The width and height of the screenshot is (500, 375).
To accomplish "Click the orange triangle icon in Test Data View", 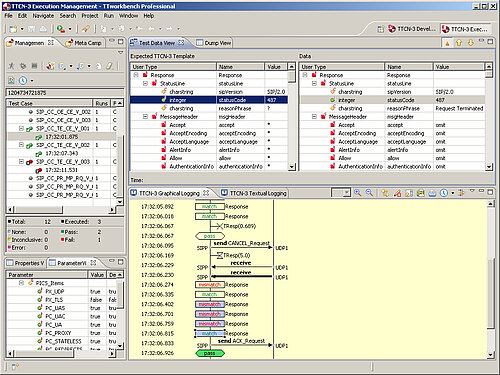I will 447,43.
